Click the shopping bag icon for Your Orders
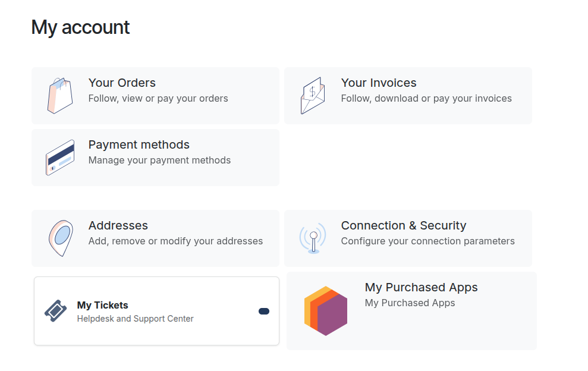 [59, 94]
